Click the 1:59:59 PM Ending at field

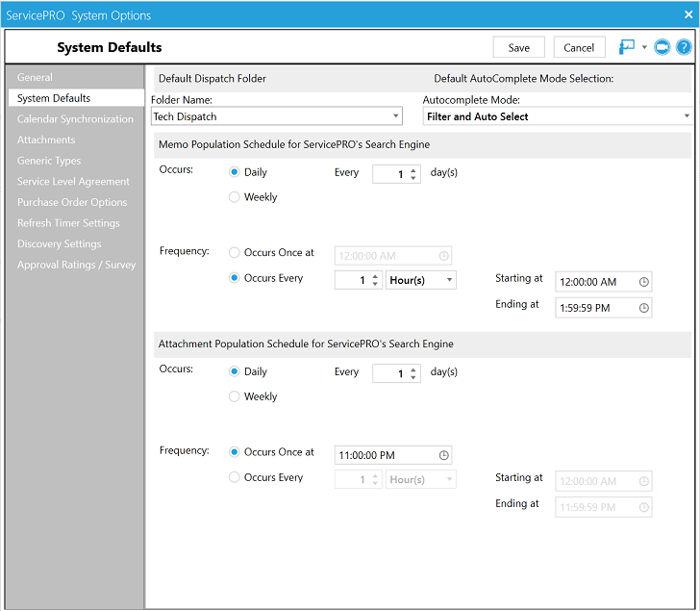[x=603, y=308]
